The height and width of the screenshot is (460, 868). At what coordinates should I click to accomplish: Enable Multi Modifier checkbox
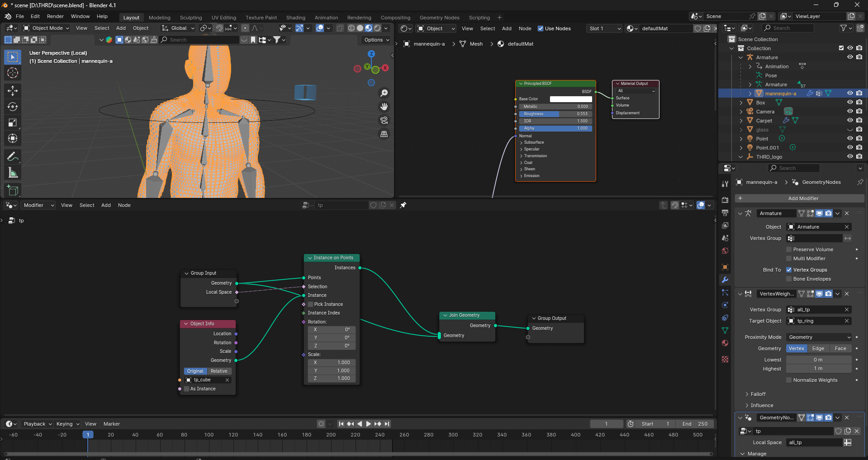coord(789,258)
